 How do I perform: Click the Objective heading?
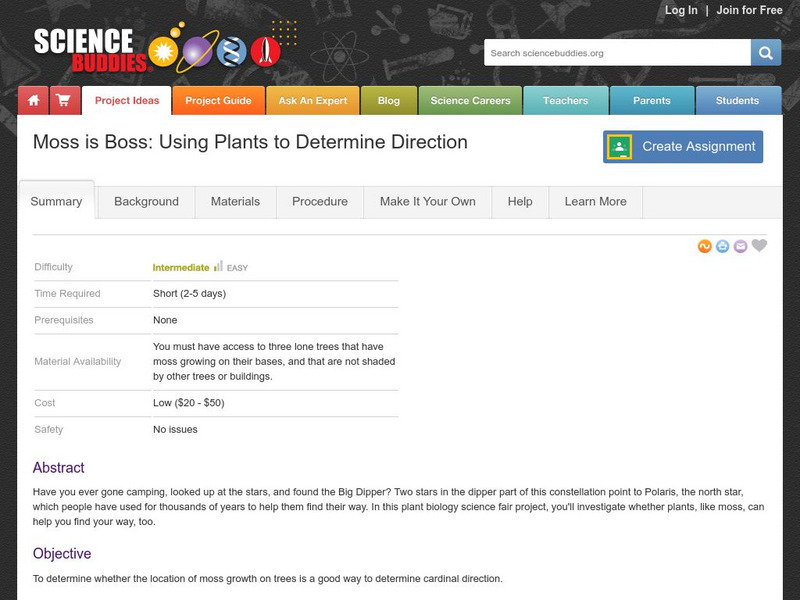point(62,554)
